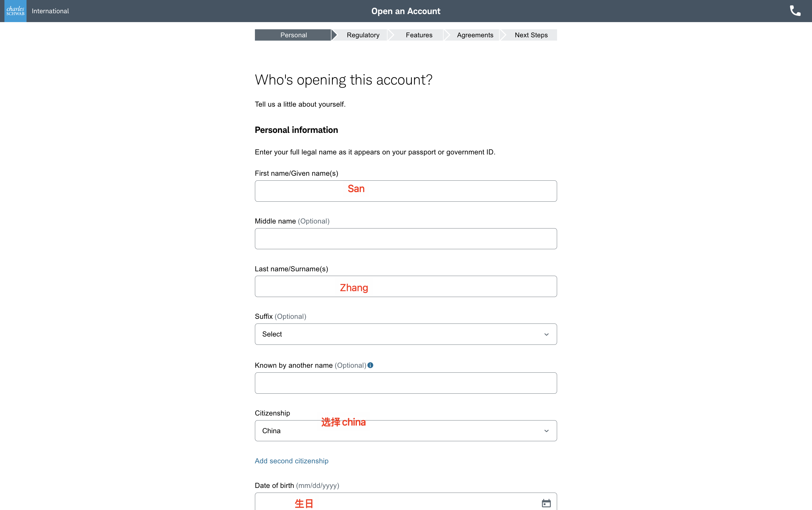Open the Citizenship dropdown showing China
812x510 pixels.
click(406, 431)
